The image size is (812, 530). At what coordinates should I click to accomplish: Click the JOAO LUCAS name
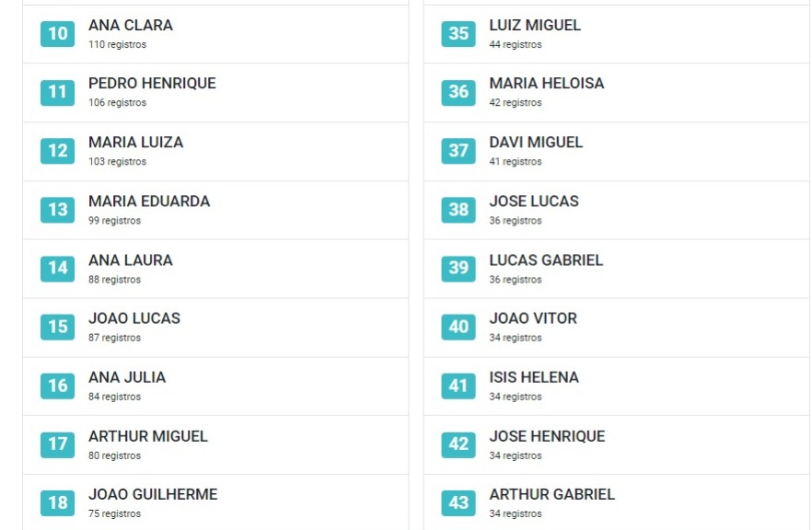tap(134, 318)
